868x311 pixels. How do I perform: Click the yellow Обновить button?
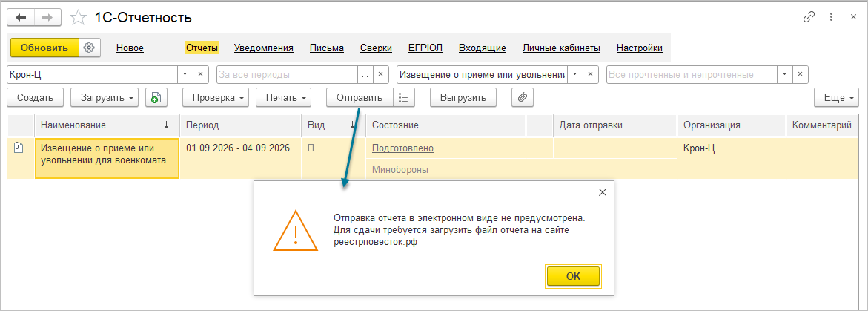pyautogui.click(x=44, y=48)
